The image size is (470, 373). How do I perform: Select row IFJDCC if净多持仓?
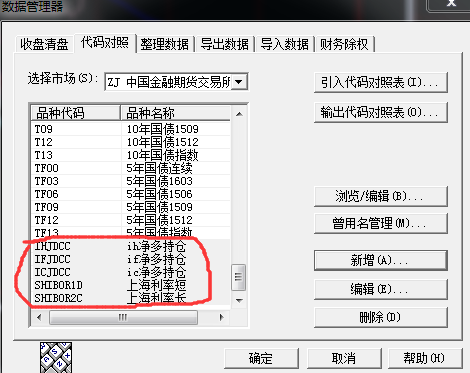(x=131, y=259)
